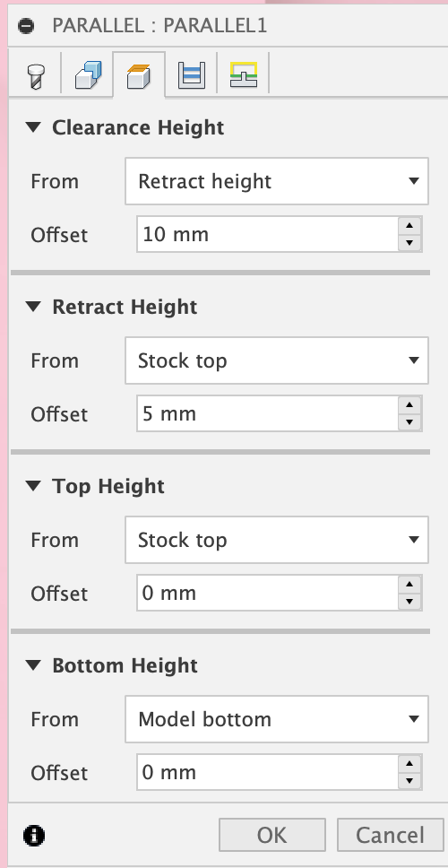
Task: Collapse the Top Height section
Action: tap(34, 486)
